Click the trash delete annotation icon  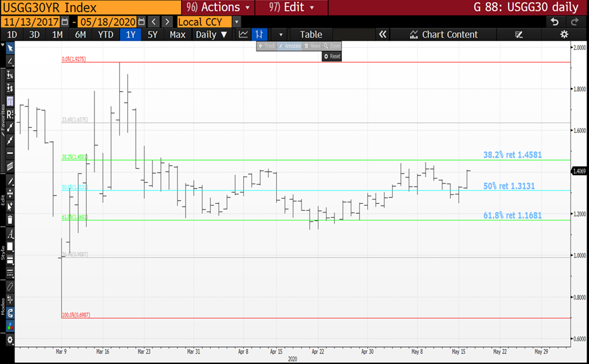point(10,220)
